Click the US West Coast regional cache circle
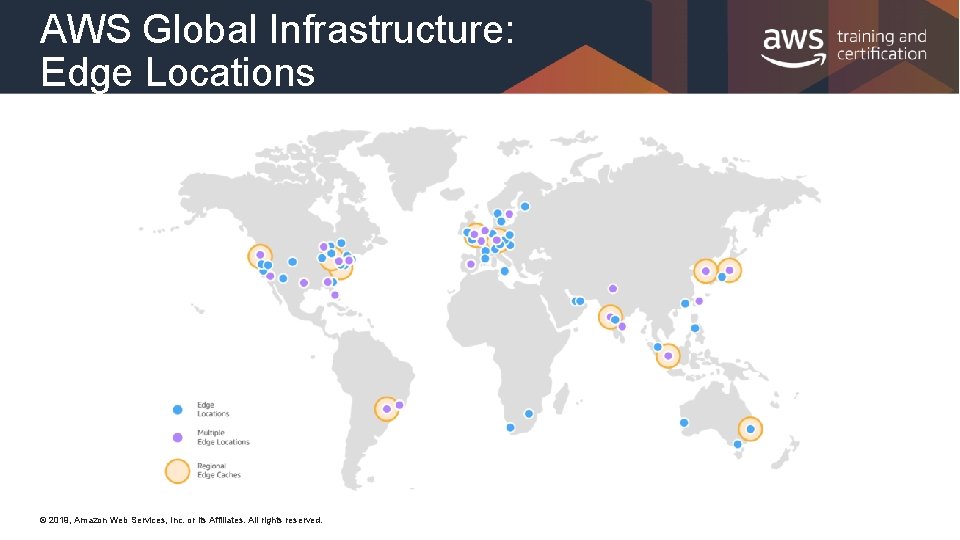This screenshot has height=540, width=960. tap(260, 255)
